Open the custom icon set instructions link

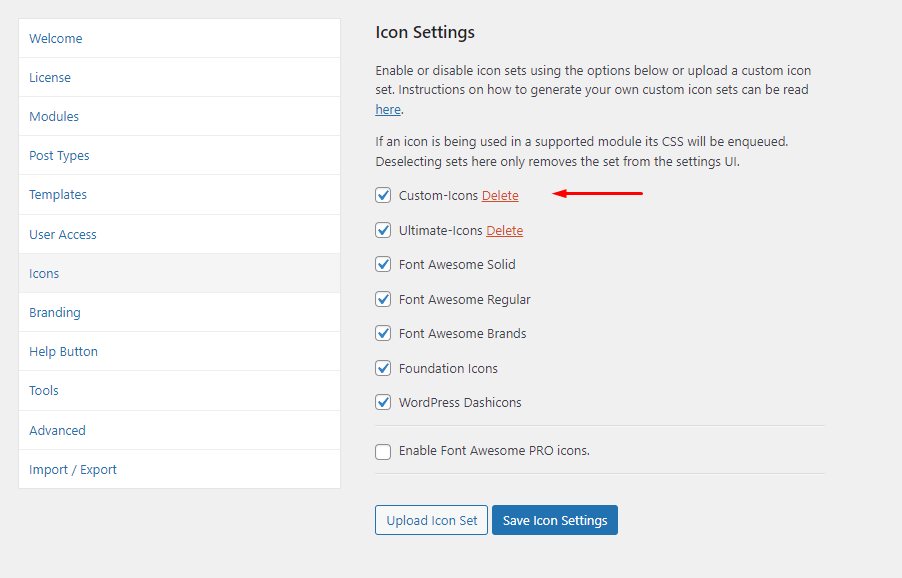pyautogui.click(x=387, y=108)
